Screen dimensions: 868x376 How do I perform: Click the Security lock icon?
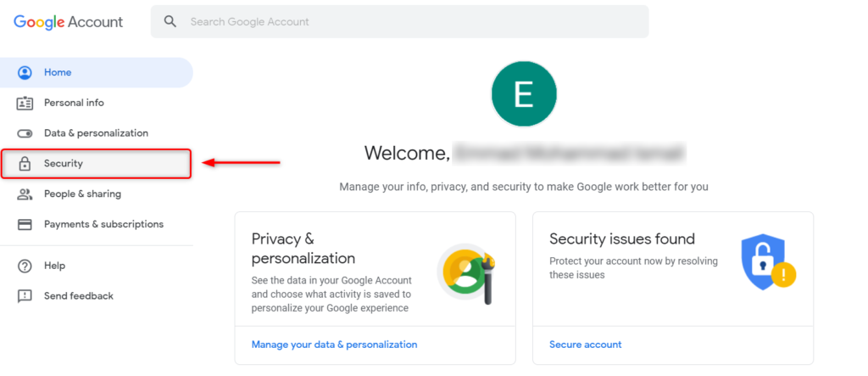pos(25,164)
